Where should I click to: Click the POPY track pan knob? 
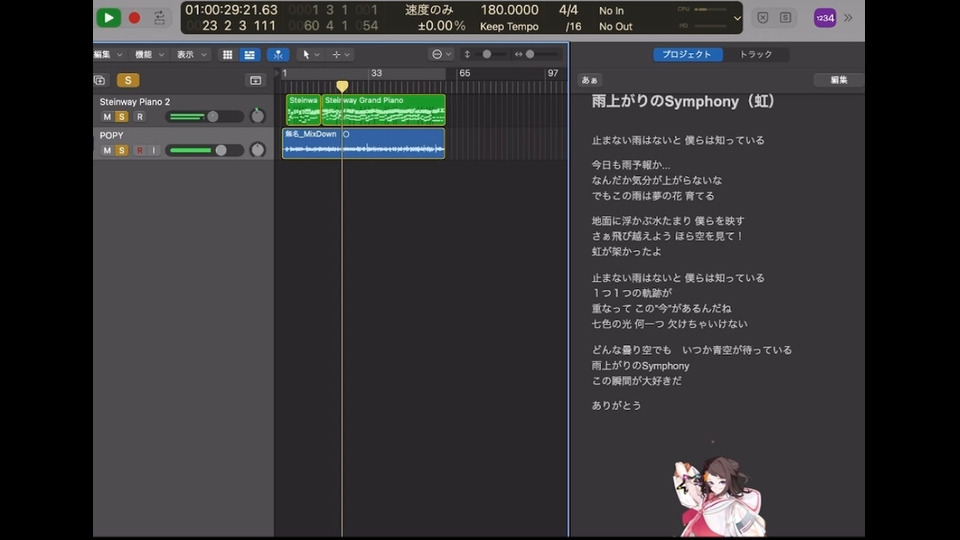[257, 149]
